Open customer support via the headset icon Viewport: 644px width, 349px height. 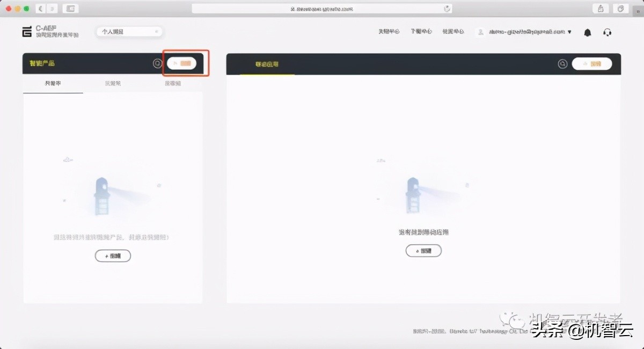(608, 32)
